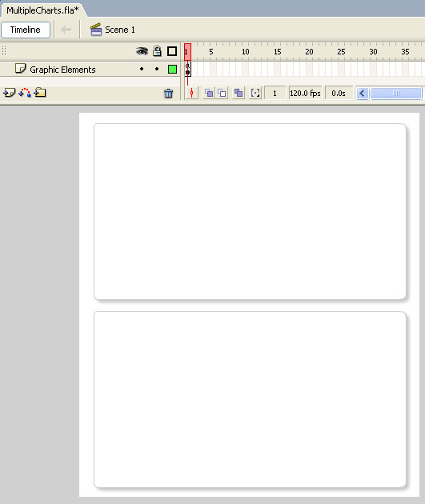
Task: Insert a new layer folder
Action: pos(40,93)
